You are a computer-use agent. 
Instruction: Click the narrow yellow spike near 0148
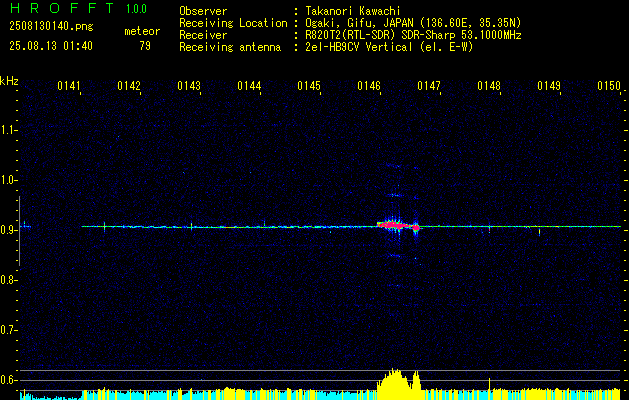tap(489, 388)
